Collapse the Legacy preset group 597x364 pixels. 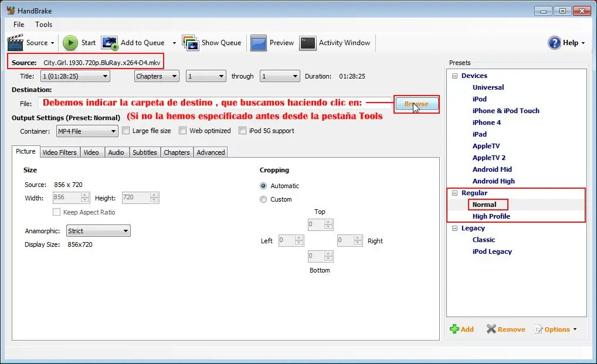coord(454,228)
